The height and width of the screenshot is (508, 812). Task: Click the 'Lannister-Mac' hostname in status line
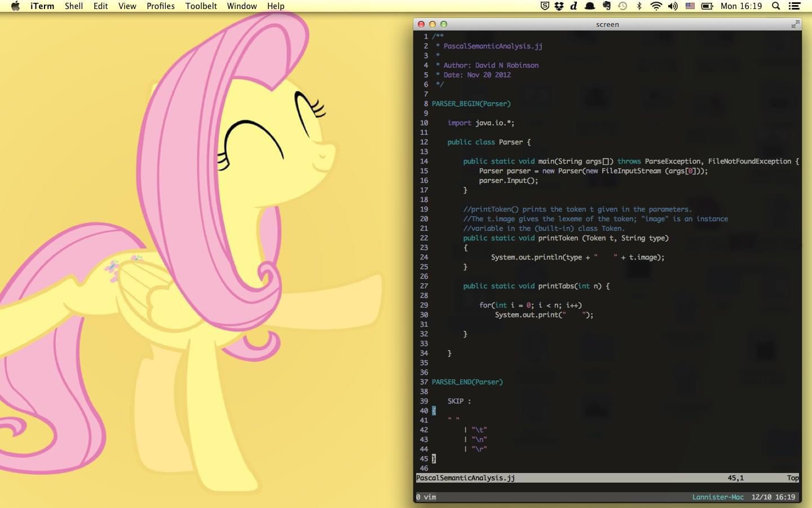(x=718, y=497)
